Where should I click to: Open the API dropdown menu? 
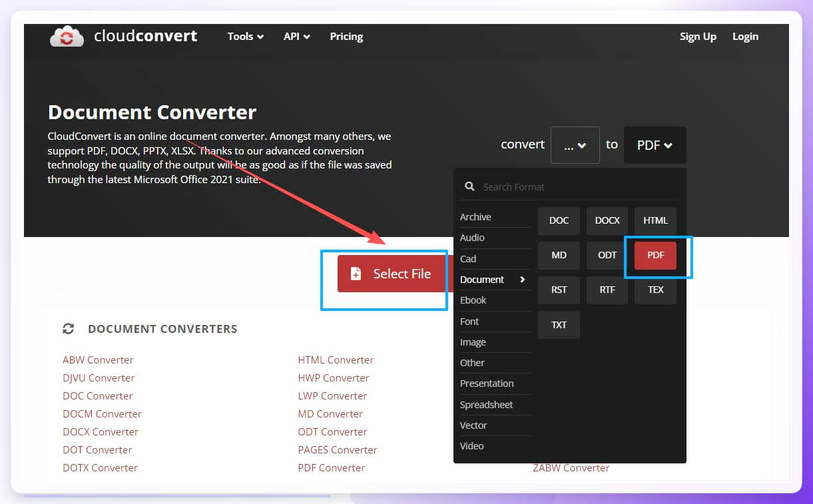[x=297, y=37]
